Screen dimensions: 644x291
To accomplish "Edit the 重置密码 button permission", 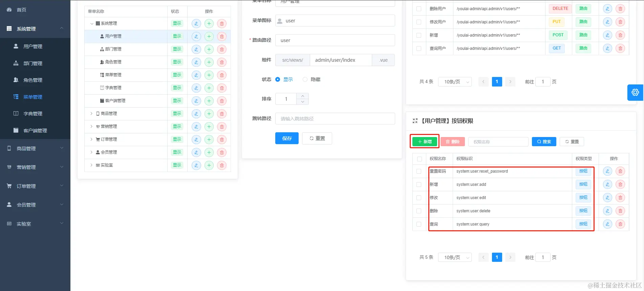I will [x=607, y=171].
